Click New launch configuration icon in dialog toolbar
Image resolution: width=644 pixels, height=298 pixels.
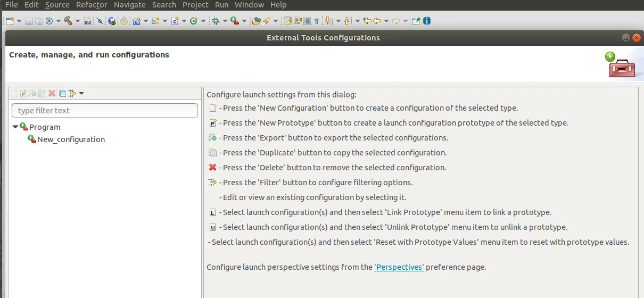point(14,94)
